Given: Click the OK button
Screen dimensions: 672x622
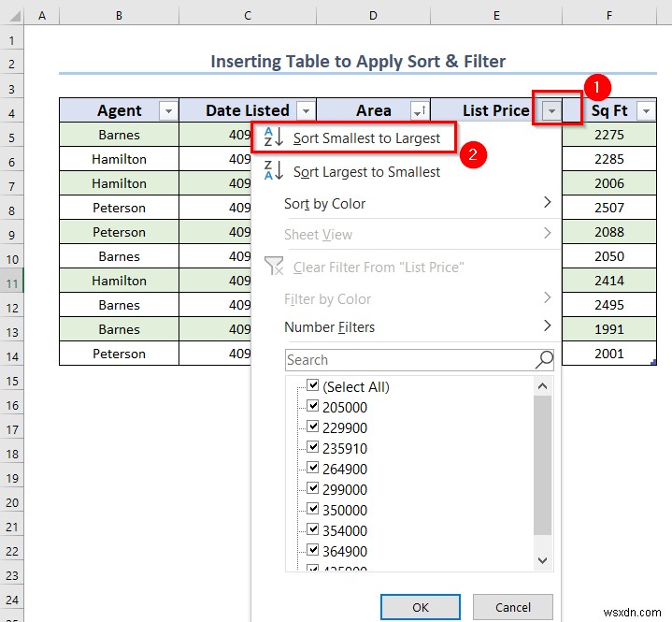Looking at the screenshot, I should tap(421, 607).
